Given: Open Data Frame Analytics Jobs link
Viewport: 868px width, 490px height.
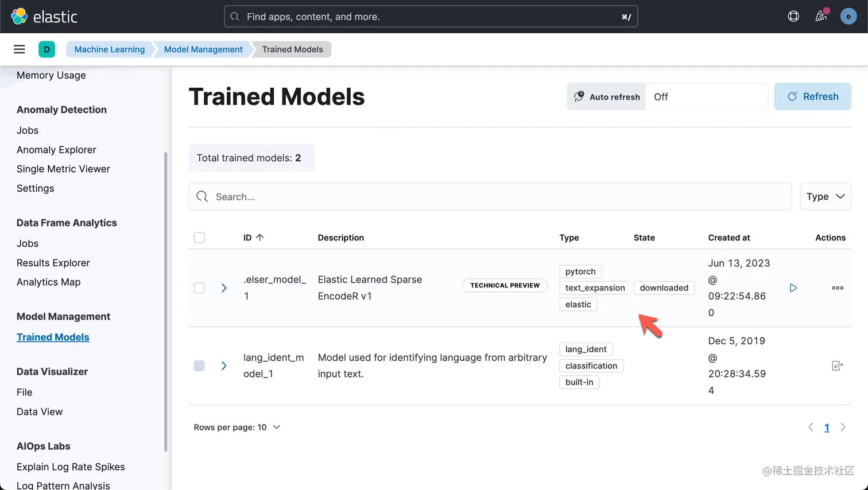Looking at the screenshot, I should (28, 243).
